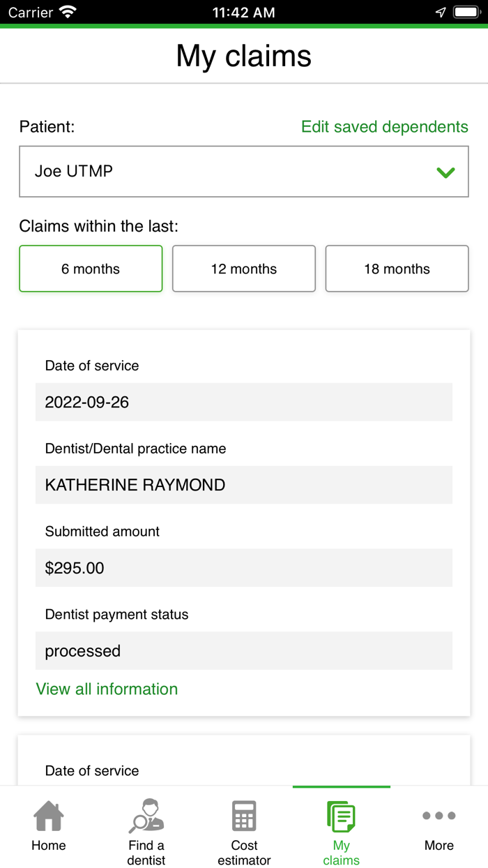Image resolution: width=488 pixels, height=868 pixels.
Task: Open the Home tab icon
Action: (48, 815)
